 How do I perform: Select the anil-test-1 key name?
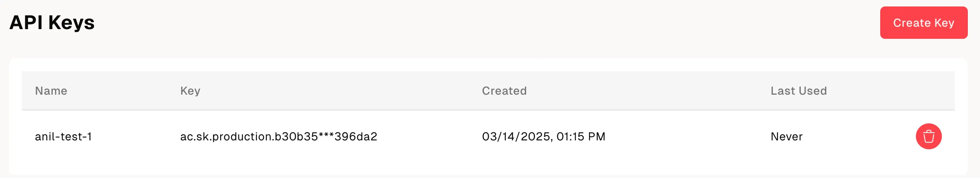point(63,137)
